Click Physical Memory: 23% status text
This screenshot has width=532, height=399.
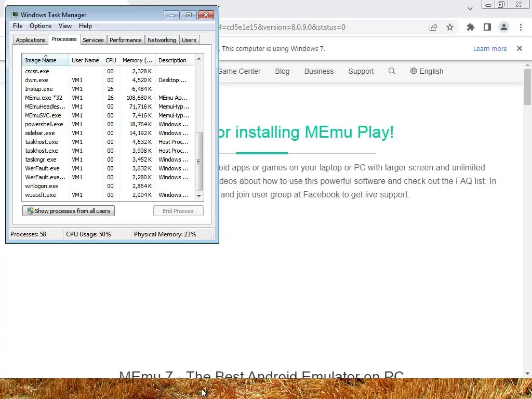click(x=165, y=234)
